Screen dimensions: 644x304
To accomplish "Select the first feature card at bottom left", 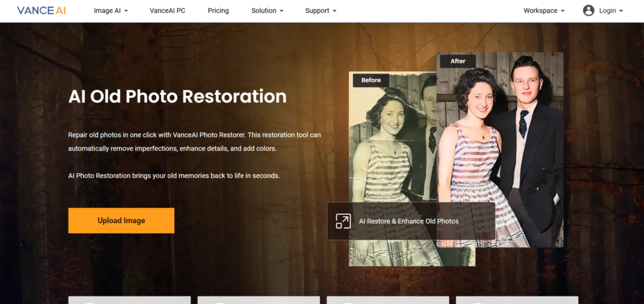I will (129, 300).
